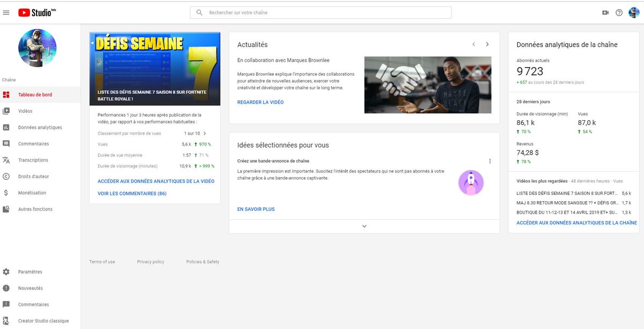Open the create video camera icon
Screen dimensions: 644x329
605,12
